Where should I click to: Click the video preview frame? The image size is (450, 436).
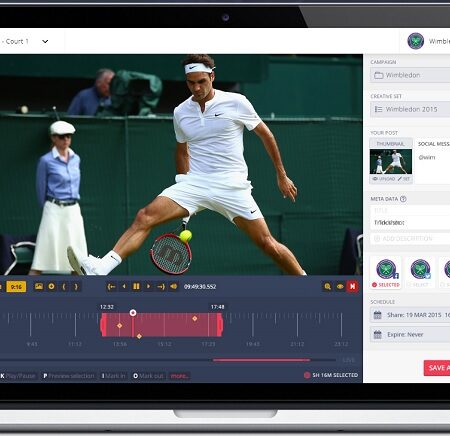click(x=181, y=165)
